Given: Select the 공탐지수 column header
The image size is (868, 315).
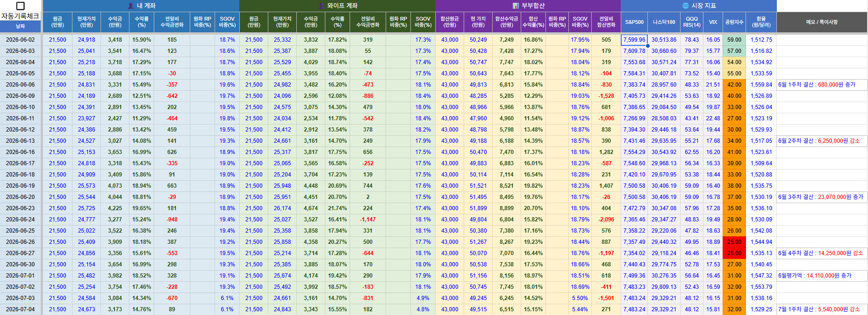Looking at the screenshot, I should pyautogui.click(x=734, y=22).
